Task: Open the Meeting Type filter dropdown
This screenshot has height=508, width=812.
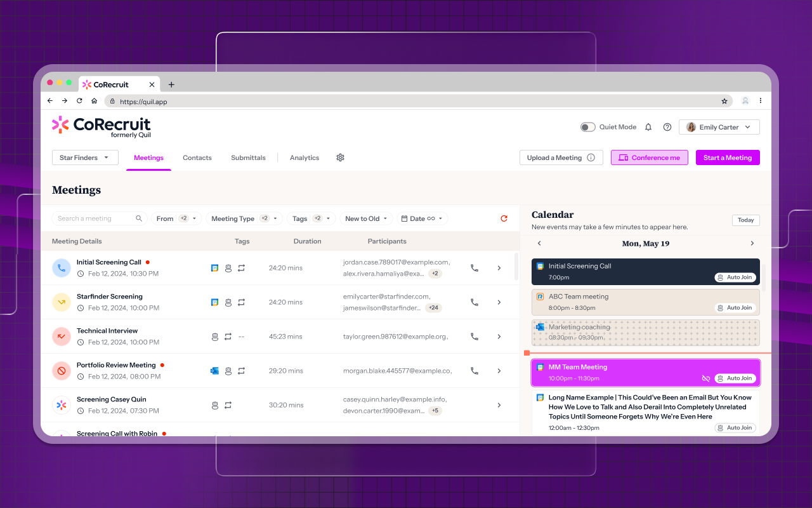Action: pos(244,218)
